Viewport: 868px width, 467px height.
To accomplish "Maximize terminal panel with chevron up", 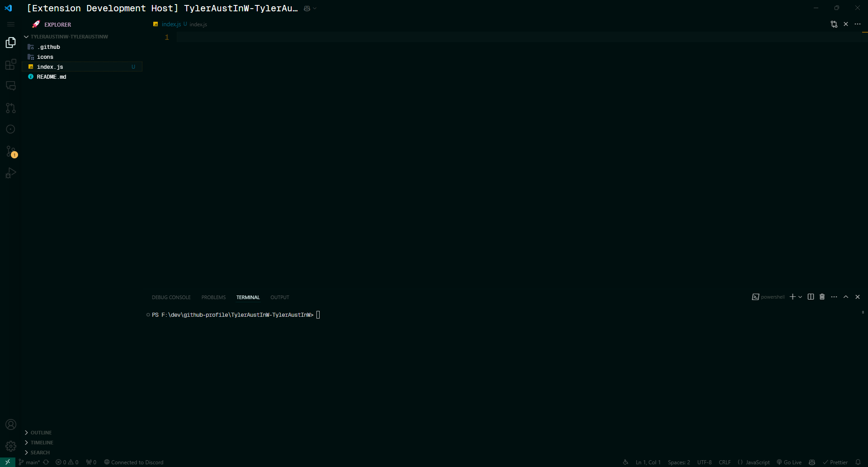I will point(846,297).
